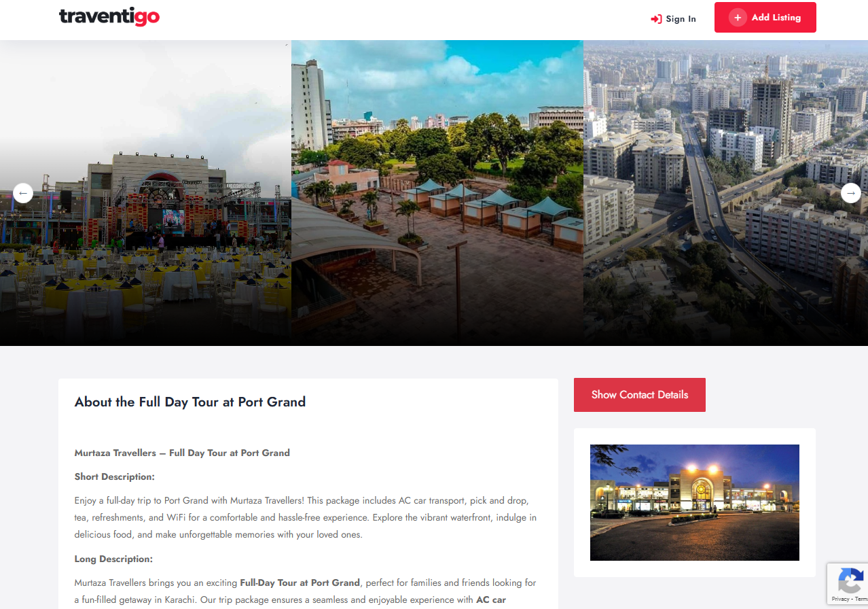Click the Murtaza Travellers tour title line
The width and height of the screenshot is (868, 609).
click(x=182, y=453)
